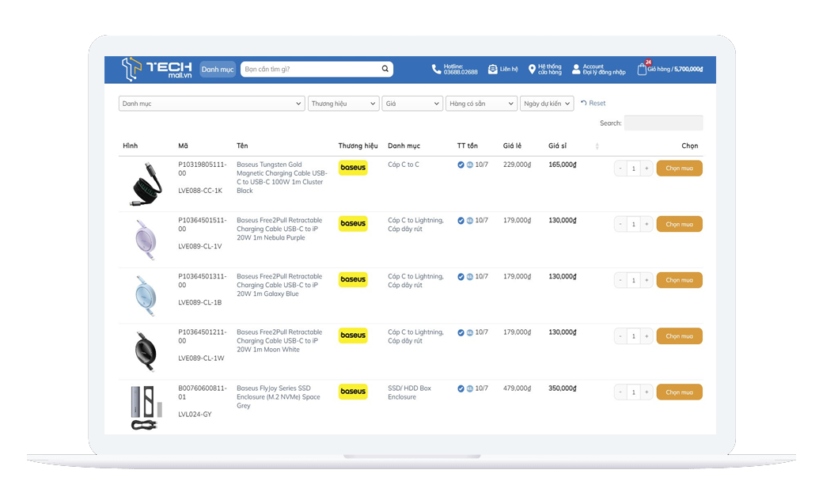The image size is (823, 504).
Task: Click blue check icon in Tungsten Gold row
Action: (x=461, y=165)
